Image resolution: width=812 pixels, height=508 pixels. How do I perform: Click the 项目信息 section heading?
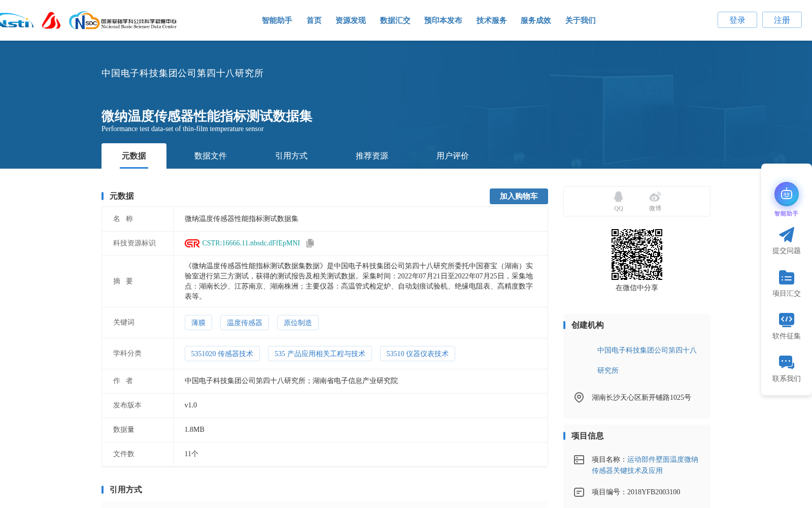click(x=587, y=436)
